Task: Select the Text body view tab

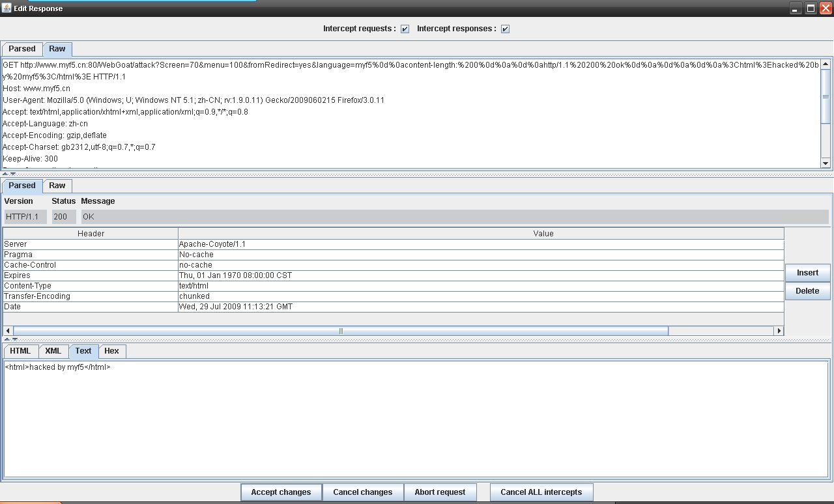Action: [x=83, y=351]
